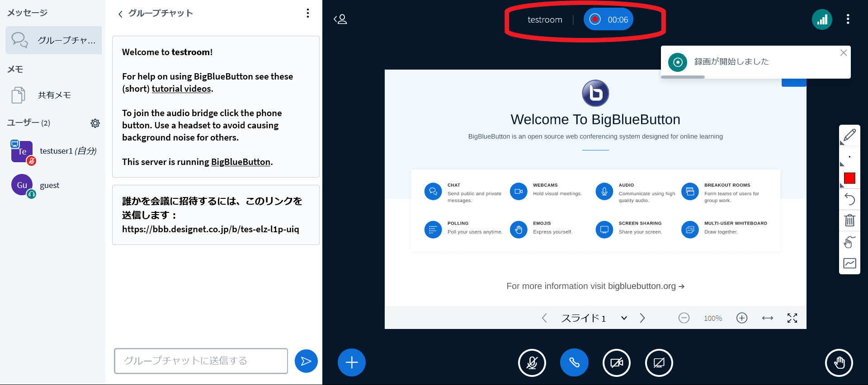The width and height of the screenshot is (868, 385).
Task: Start screen sharing
Action: tap(659, 362)
